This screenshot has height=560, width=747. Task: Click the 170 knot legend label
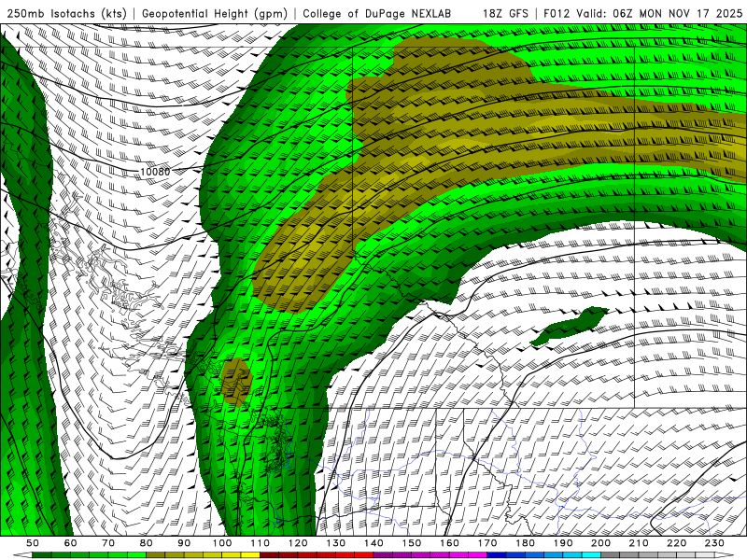[487, 543]
